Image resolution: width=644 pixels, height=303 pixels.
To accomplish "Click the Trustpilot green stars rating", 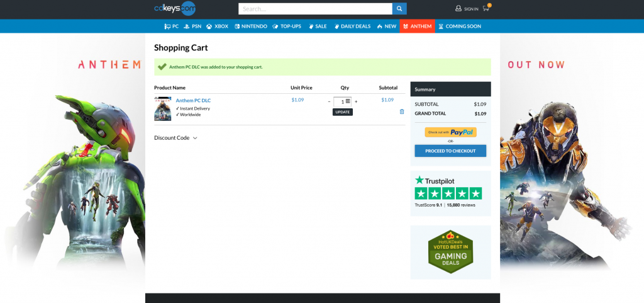I will (448, 193).
